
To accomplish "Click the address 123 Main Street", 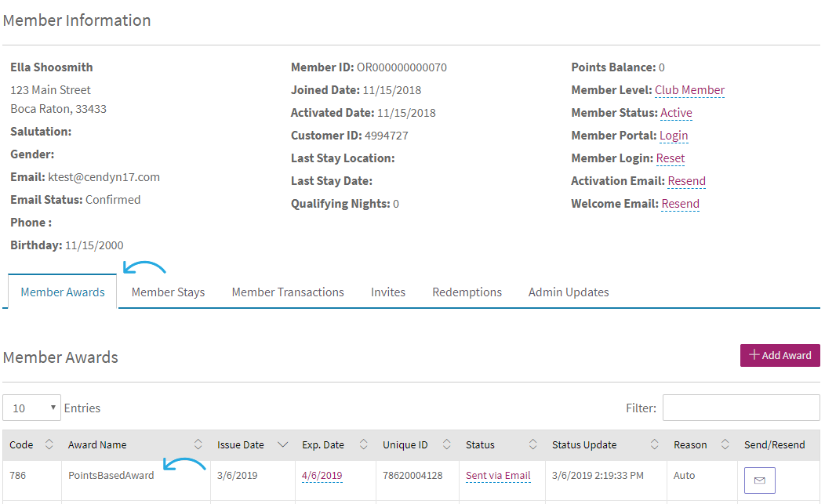I will 50,90.
